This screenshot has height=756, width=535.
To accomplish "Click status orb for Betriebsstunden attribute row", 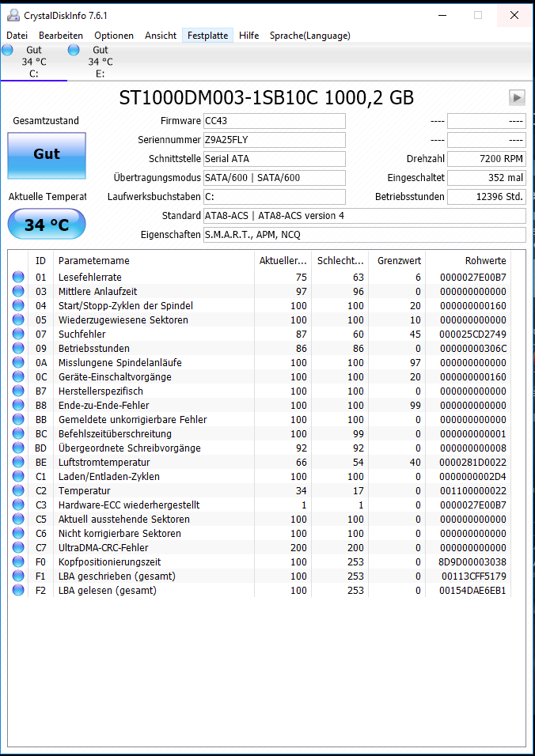I will (18, 348).
